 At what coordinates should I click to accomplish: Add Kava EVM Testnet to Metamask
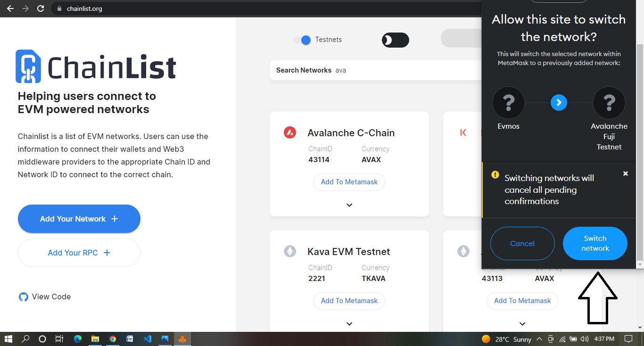(x=349, y=301)
